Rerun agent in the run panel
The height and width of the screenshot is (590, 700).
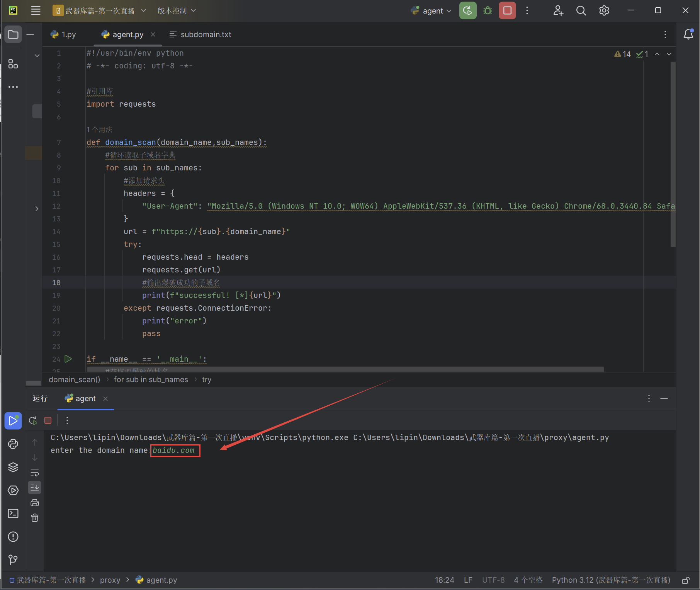click(x=33, y=420)
